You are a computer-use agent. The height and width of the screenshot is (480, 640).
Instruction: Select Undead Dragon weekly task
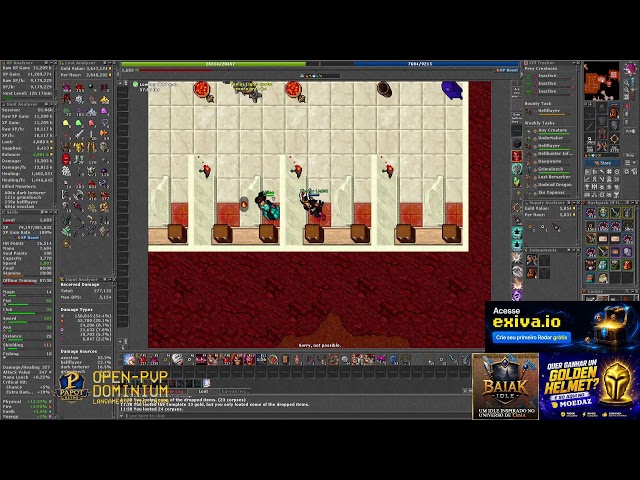(550, 185)
